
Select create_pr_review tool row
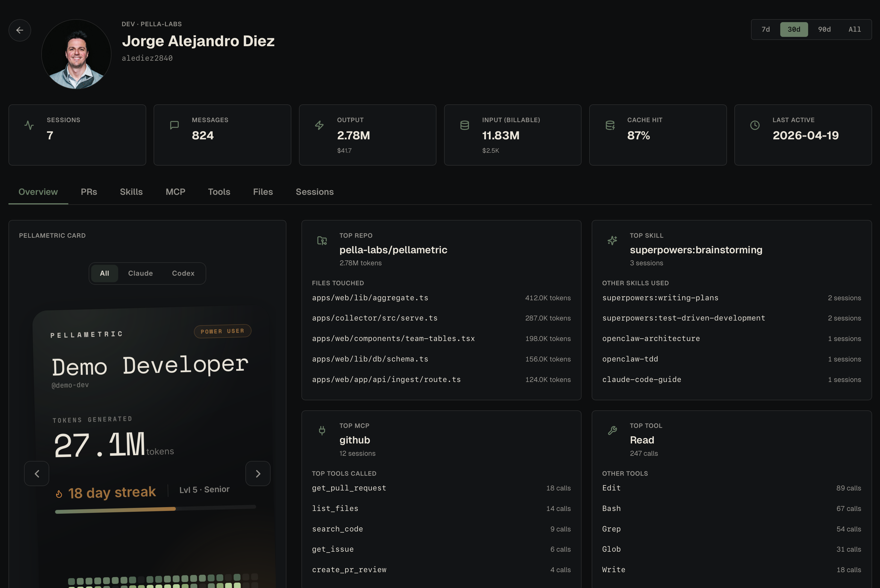pos(441,570)
